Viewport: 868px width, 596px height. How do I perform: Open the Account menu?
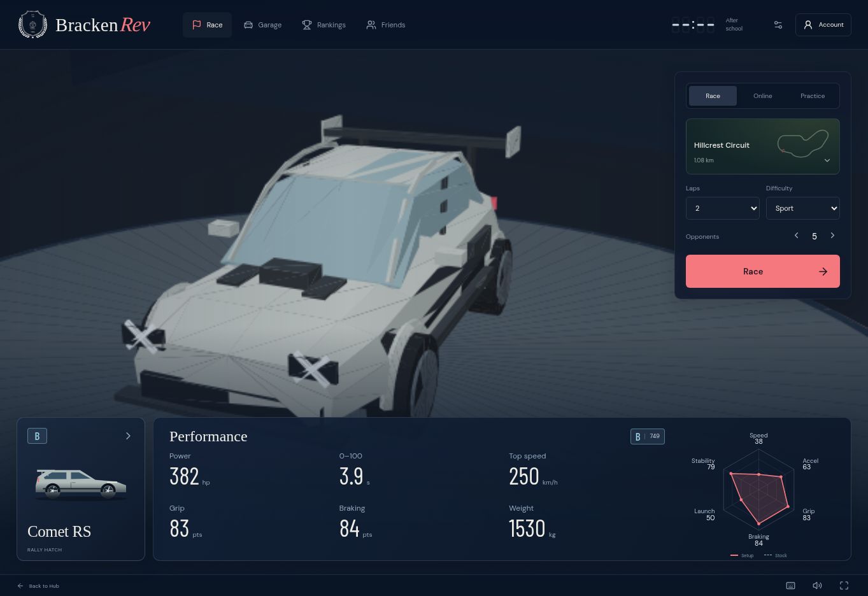click(x=823, y=25)
